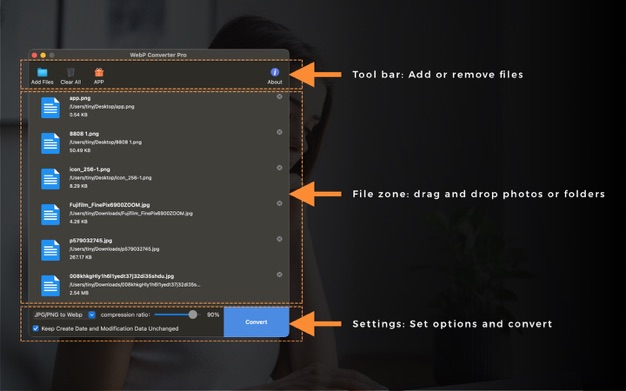Click the Fujifilm_FinePix6900ZOOM.jpg document icon
The height and width of the screenshot is (391, 626).
(50, 214)
